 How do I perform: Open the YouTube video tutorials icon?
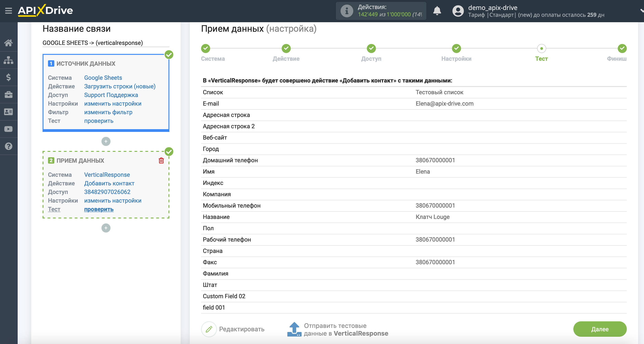[x=9, y=129]
